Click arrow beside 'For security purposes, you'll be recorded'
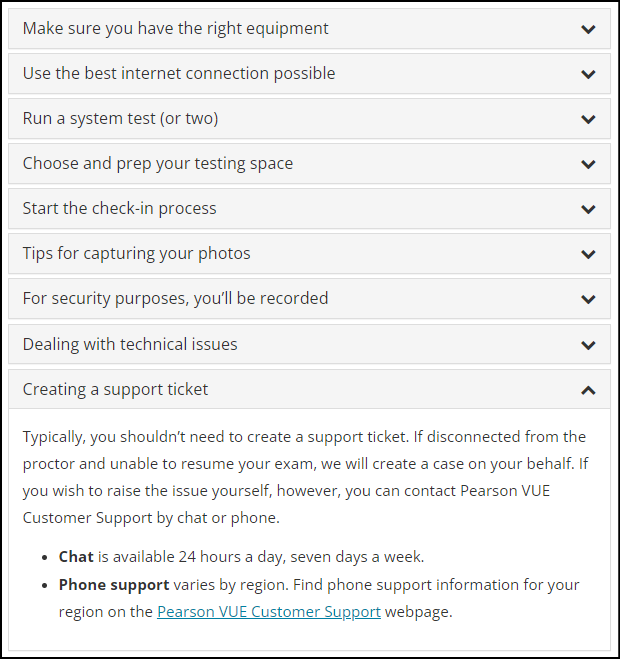Viewport: 620px width, 659px height. 588,299
